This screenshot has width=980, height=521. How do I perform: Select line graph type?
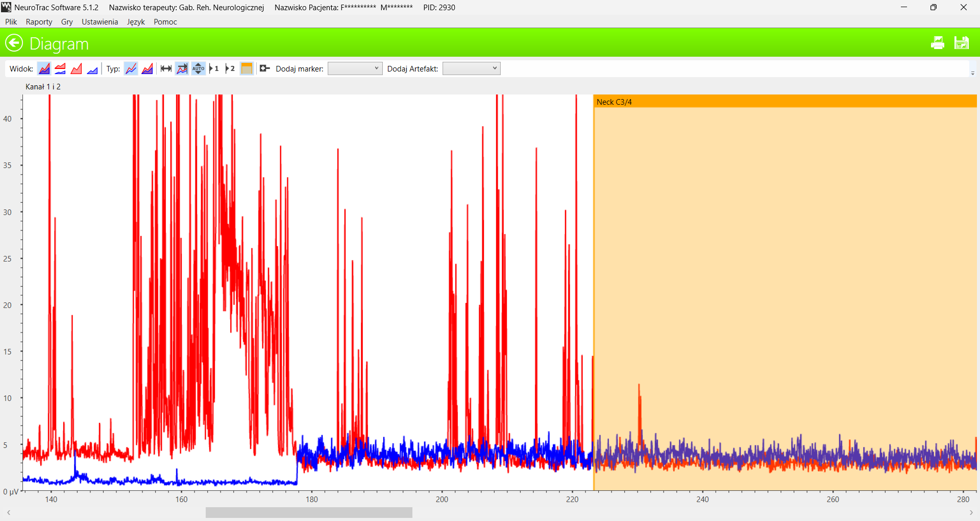[x=131, y=69]
